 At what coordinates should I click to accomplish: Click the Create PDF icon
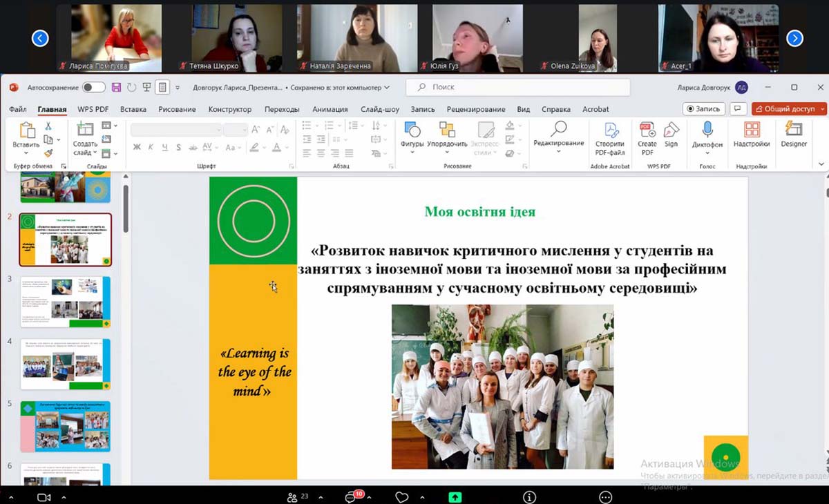(647, 130)
